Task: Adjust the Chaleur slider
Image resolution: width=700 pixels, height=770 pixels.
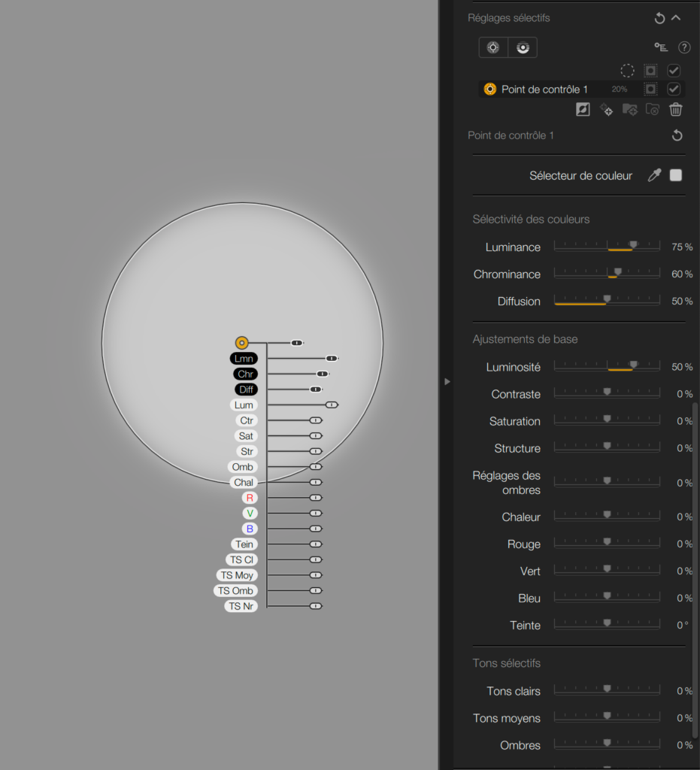Action: (608, 516)
